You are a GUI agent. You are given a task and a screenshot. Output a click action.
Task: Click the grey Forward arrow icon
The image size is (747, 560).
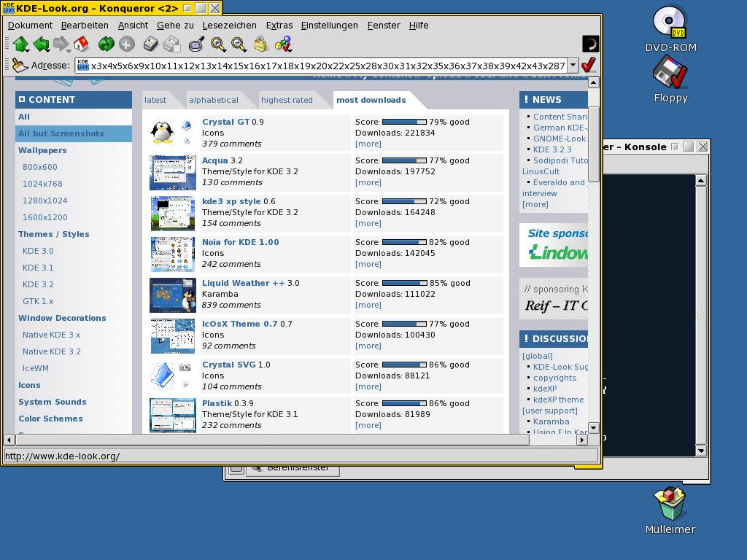(x=61, y=44)
